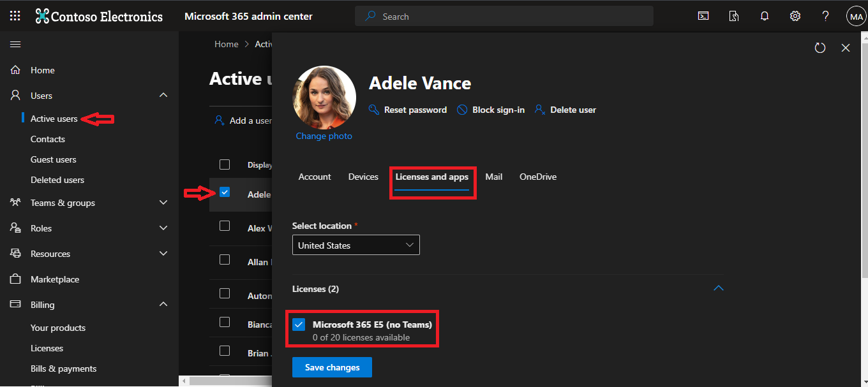Open the MA account avatar
Screen dimensions: 868x387
click(x=857, y=17)
